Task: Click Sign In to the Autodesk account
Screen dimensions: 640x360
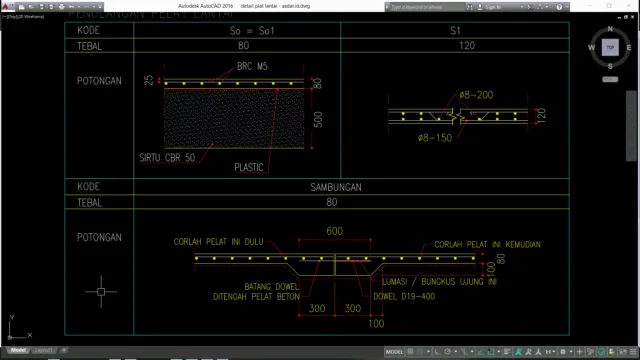Action: click(x=493, y=7)
